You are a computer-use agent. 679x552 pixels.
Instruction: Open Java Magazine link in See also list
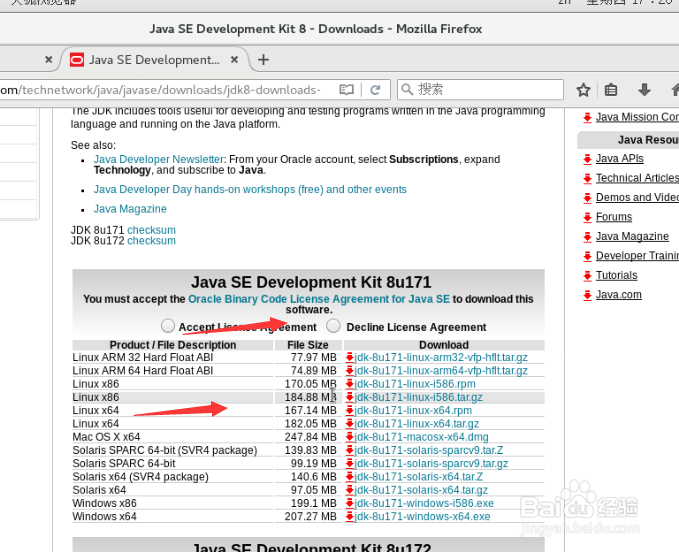[130, 209]
